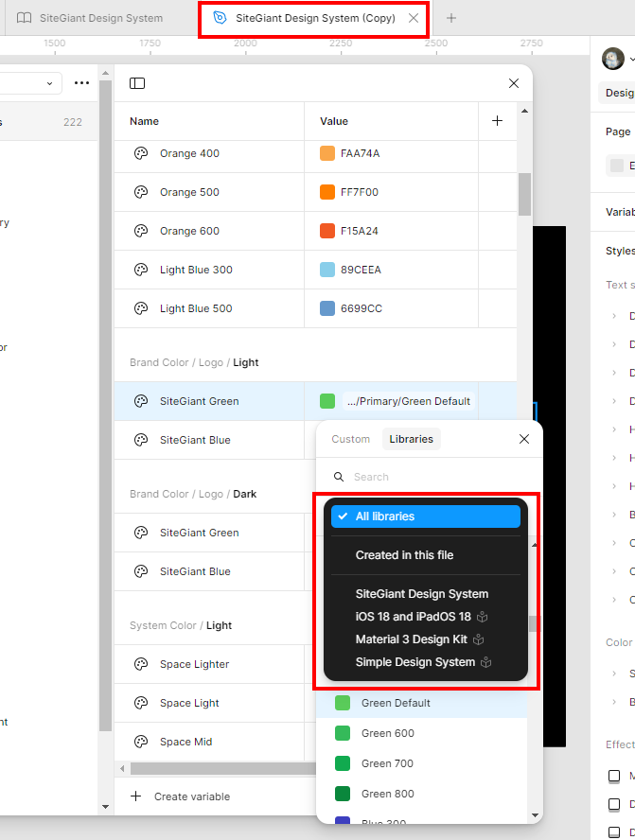Click the palette icon for Orange 600

pyautogui.click(x=141, y=231)
